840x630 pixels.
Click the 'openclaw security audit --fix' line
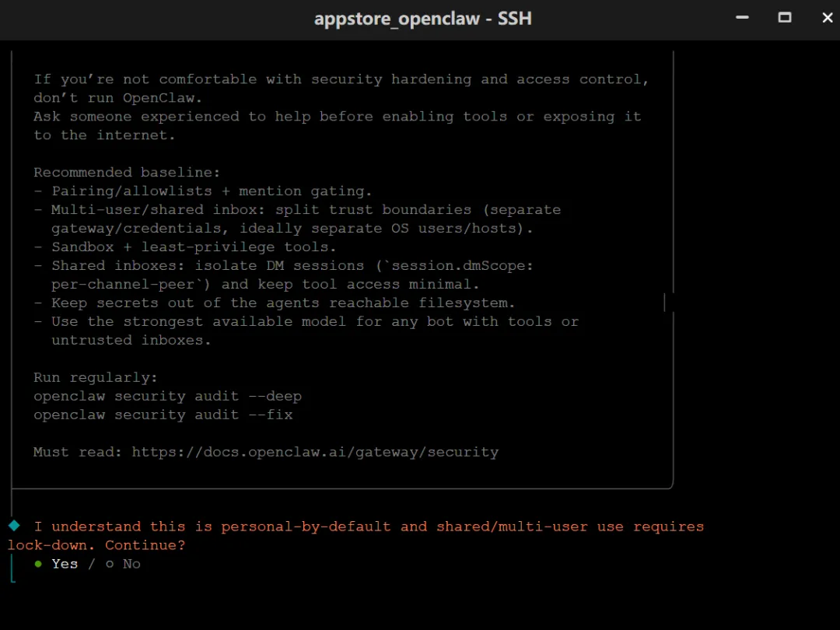tap(163, 415)
